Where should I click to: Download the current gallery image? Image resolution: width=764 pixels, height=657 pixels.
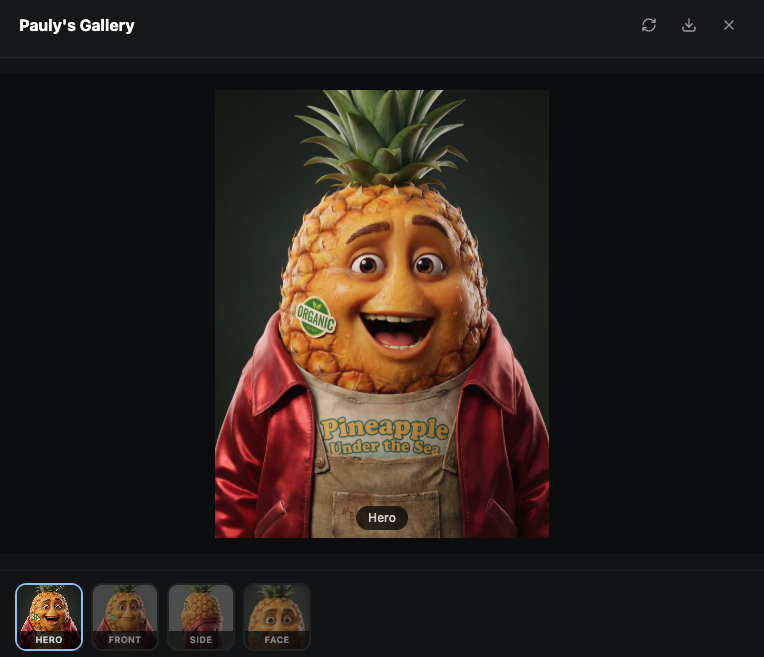pyautogui.click(x=688, y=25)
